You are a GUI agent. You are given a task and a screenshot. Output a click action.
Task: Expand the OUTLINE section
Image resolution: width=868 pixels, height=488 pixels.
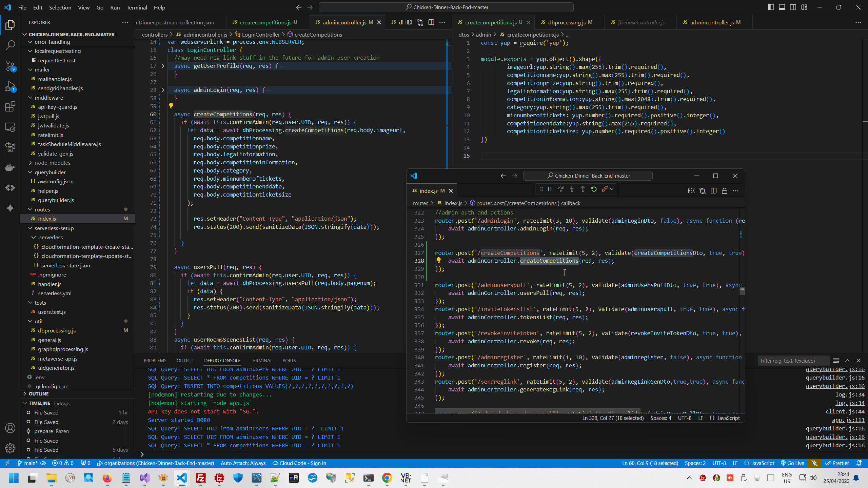(39, 394)
